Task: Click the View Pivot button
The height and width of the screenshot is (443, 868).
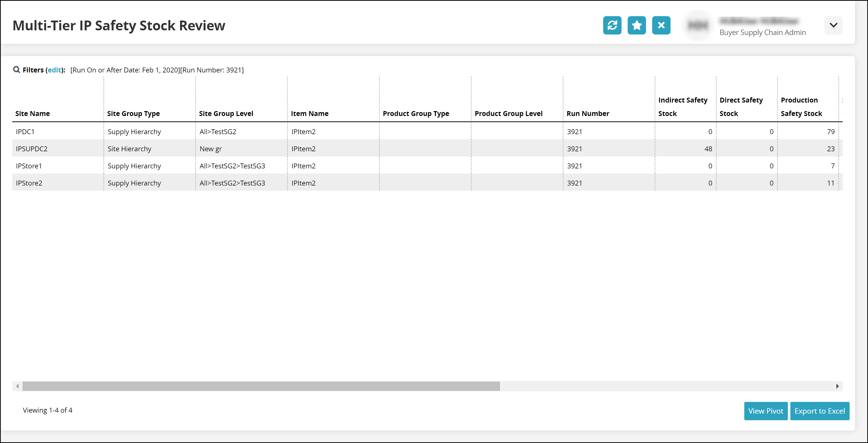Action: pos(765,410)
